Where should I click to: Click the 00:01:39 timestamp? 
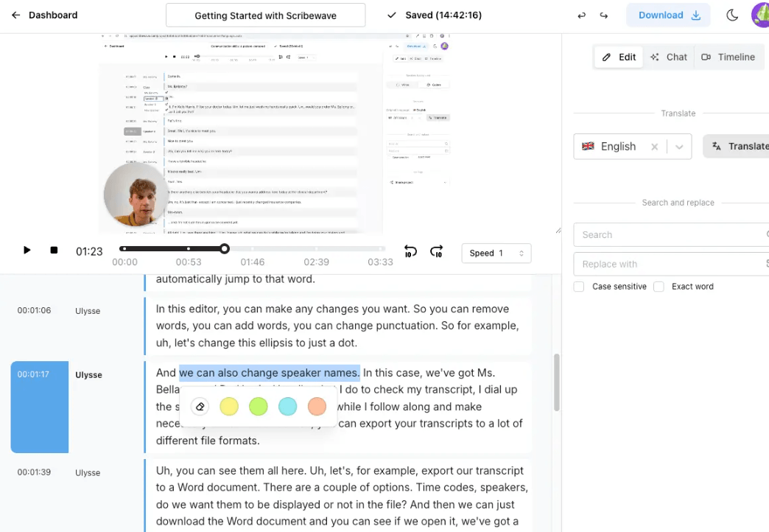tap(35, 472)
